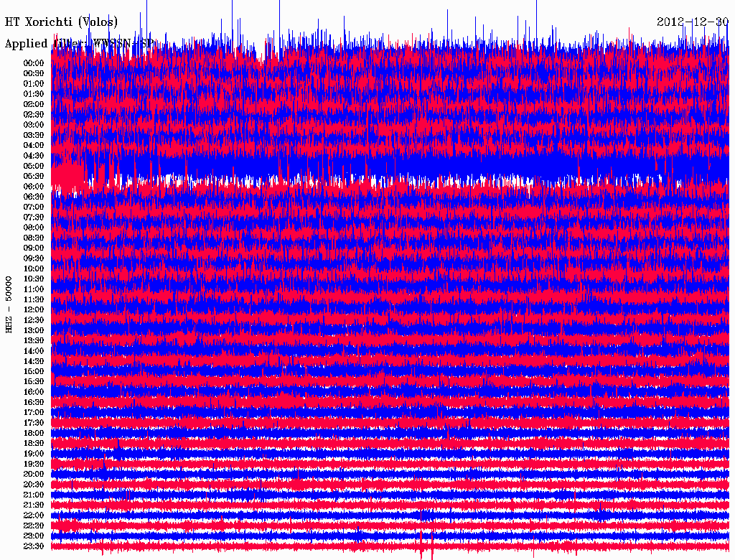Select the 21:00 time label
The height and width of the screenshot is (560, 735).
34,495
